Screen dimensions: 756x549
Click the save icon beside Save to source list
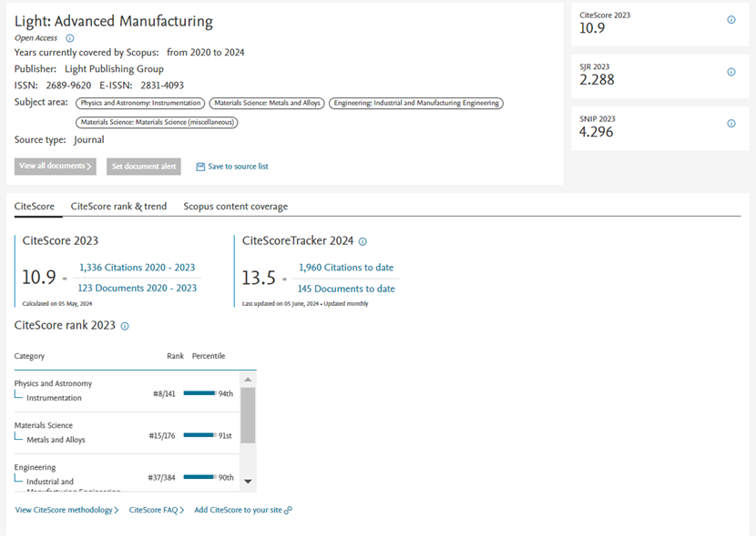(200, 167)
